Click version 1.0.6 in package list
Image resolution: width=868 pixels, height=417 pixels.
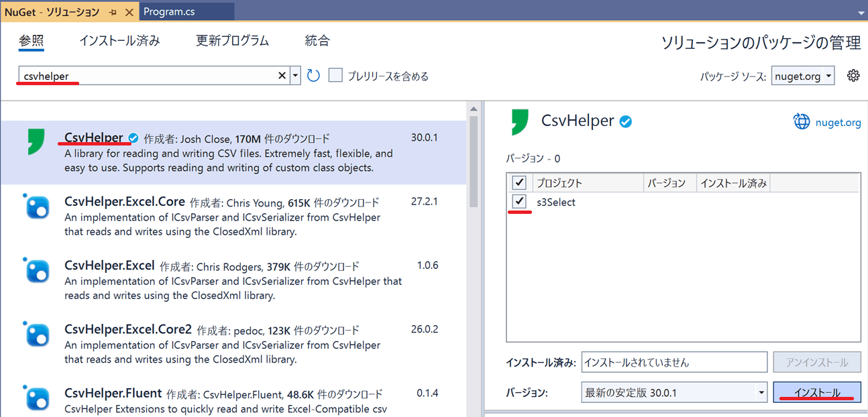pos(427,265)
